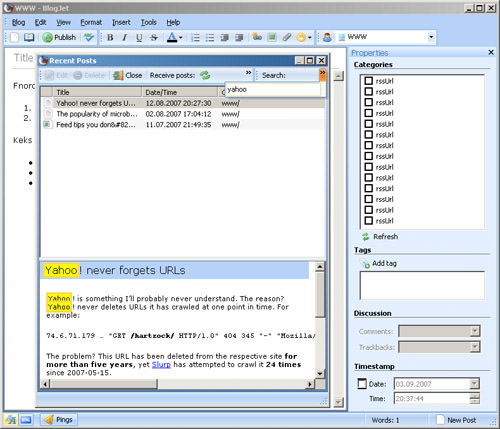Open the Edit menu
Viewport: 500px width, 429px height.
pyautogui.click(x=40, y=22)
